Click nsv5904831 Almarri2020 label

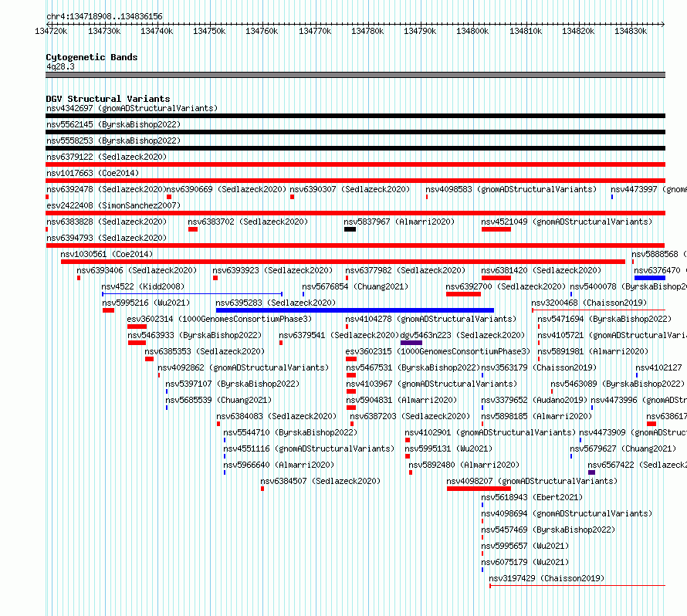pos(401,400)
